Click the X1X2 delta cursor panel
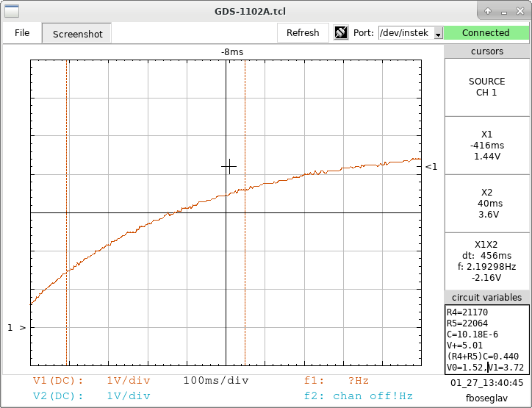 coord(486,261)
